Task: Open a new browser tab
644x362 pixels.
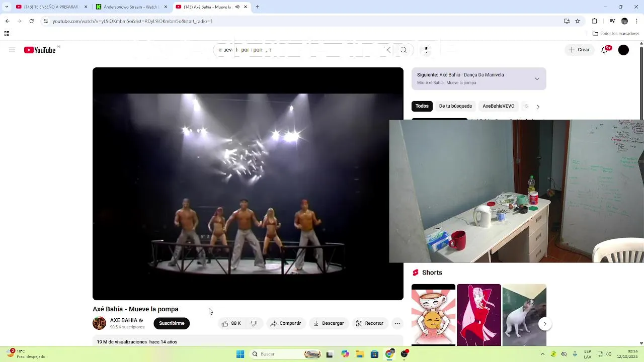Action: click(x=258, y=7)
